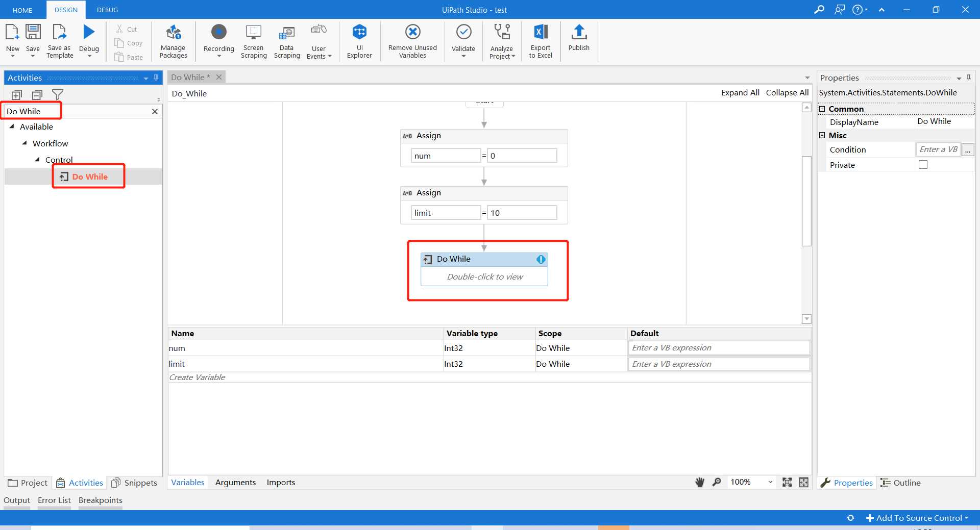
Task: Remove Unused Variables
Action: pos(412,41)
